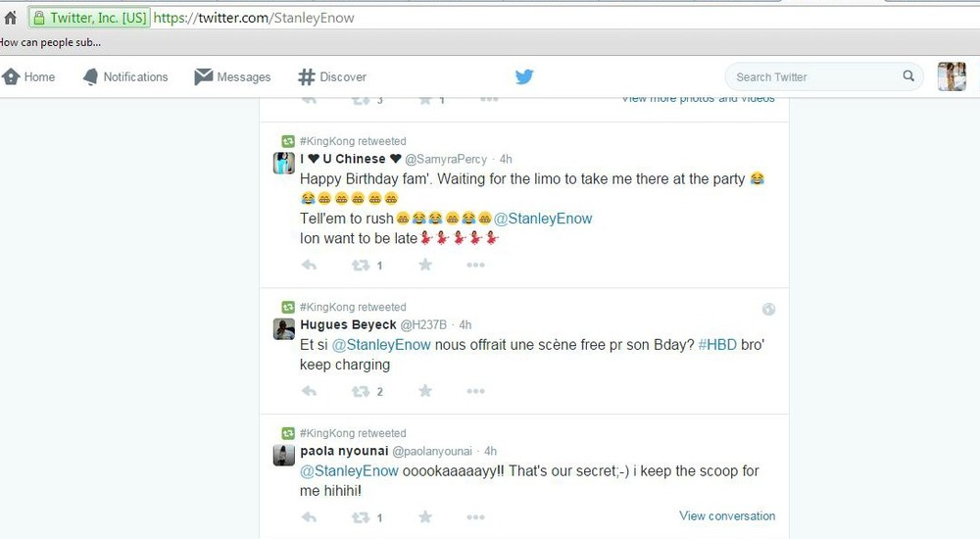This screenshot has height=539, width=980.
Task: Open paola nyounai profile name
Action: 344,451
